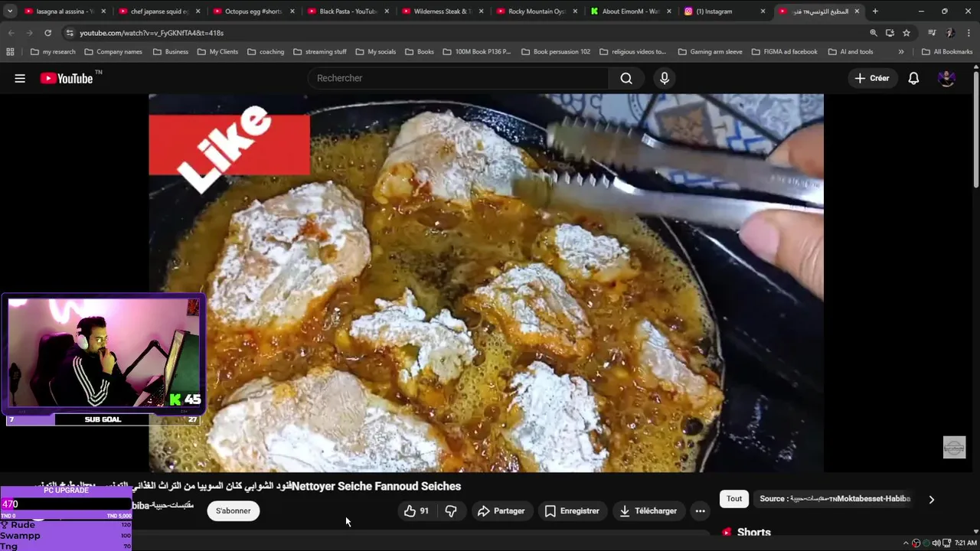Open the religious videos bookmark folder
The image size is (980, 551).
[x=633, y=52]
